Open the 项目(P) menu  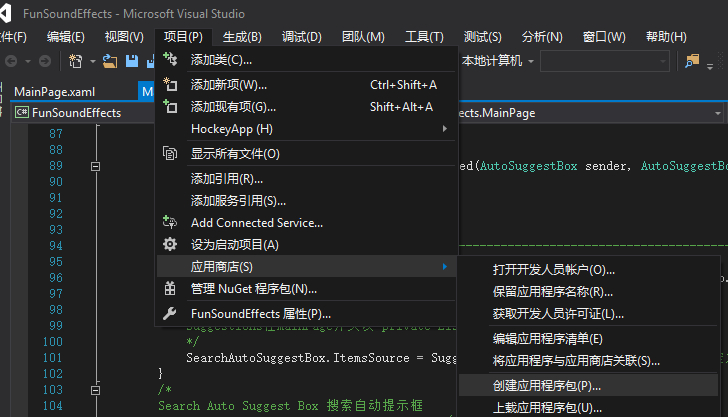pyautogui.click(x=183, y=37)
